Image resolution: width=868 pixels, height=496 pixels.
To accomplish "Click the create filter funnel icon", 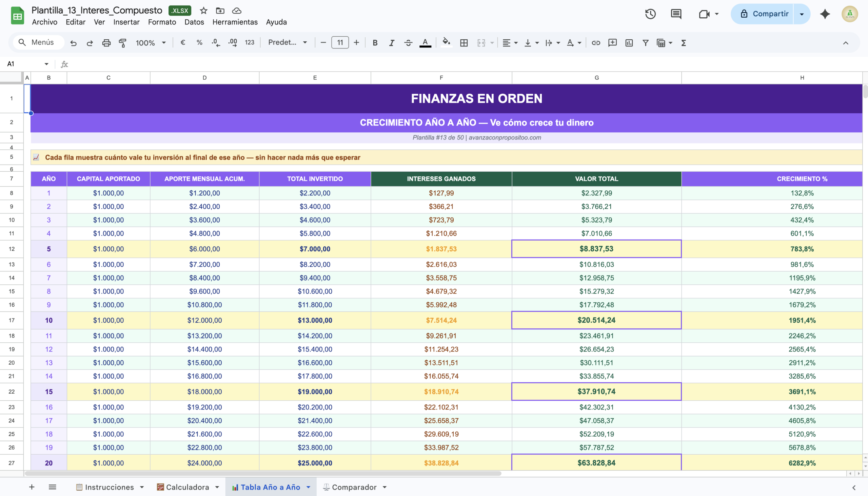I will tap(645, 43).
